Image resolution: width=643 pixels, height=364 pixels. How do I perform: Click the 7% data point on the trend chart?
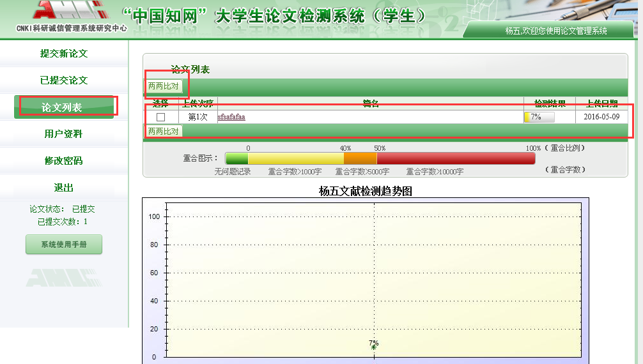(373, 347)
